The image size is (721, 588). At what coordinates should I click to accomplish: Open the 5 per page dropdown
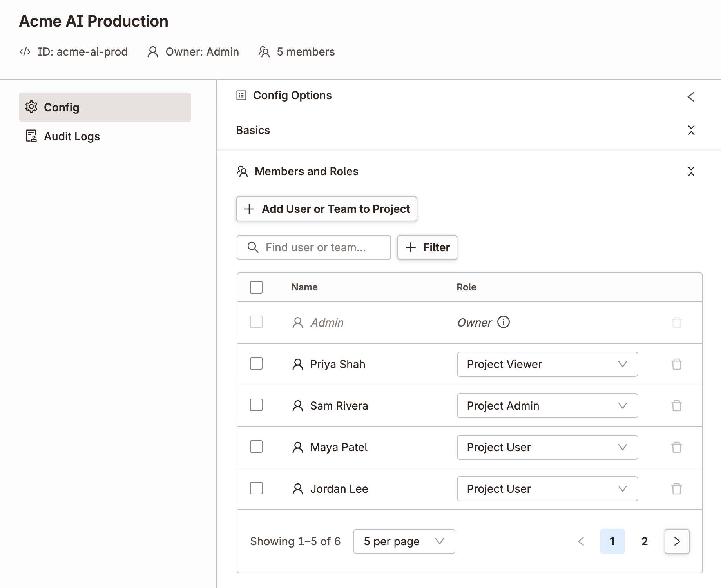pyautogui.click(x=404, y=541)
